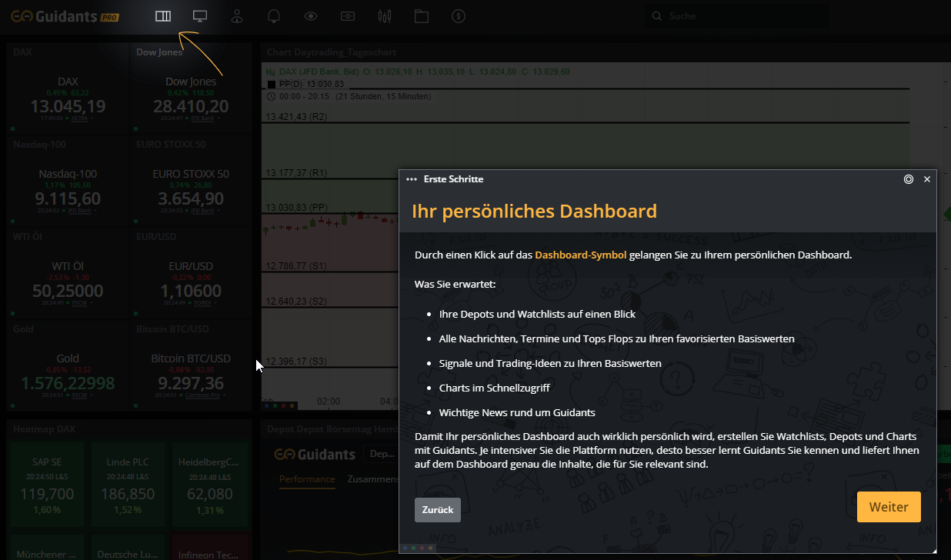
Task: Open the FOREX link under EUR/USD
Action: click(x=202, y=302)
